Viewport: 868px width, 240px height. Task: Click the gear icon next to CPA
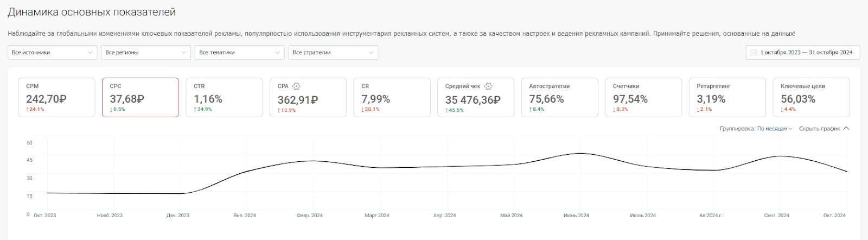point(296,86)
